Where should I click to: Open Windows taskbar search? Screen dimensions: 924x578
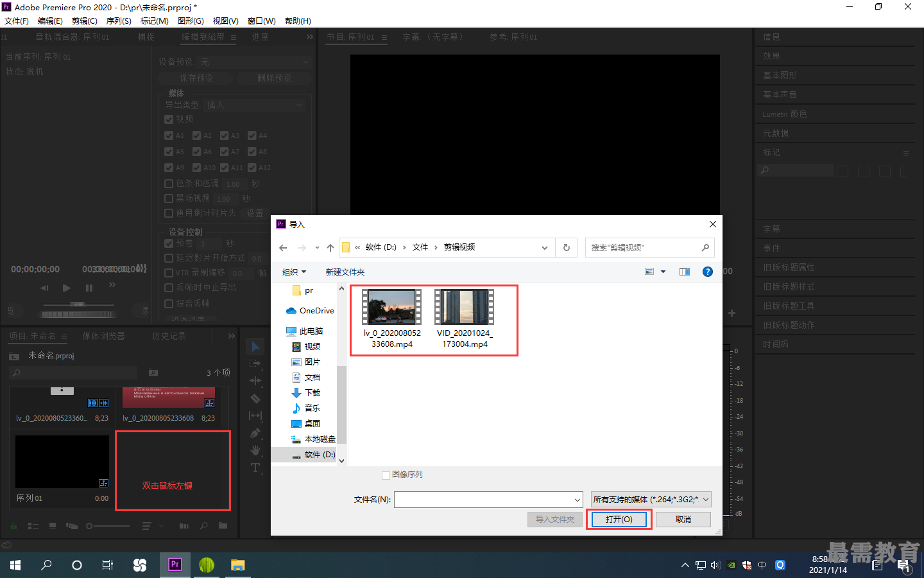point(46,565)
